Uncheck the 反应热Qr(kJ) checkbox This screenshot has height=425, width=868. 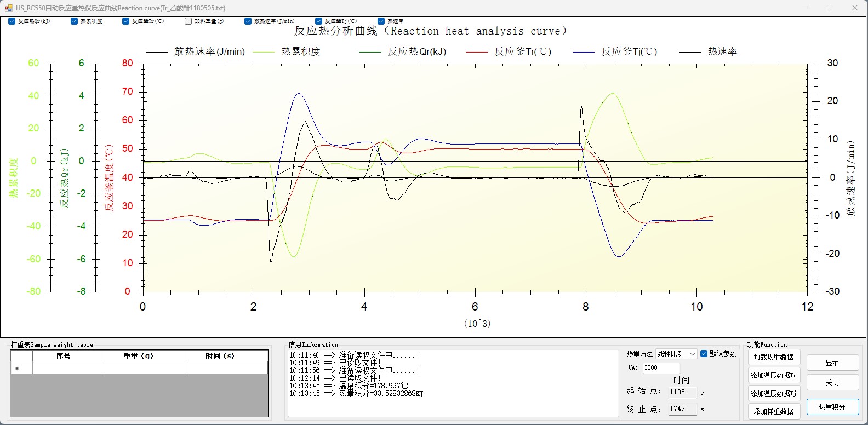12,21
